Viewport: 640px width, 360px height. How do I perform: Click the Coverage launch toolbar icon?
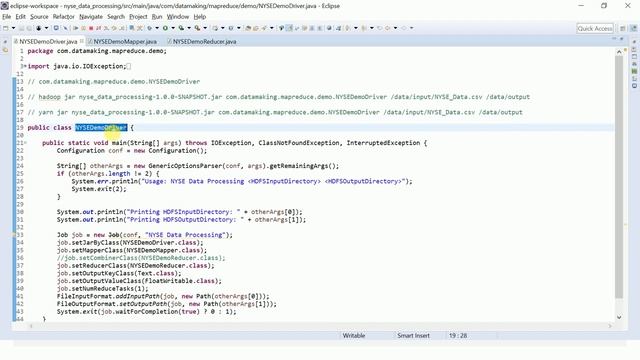pos(181,28)
